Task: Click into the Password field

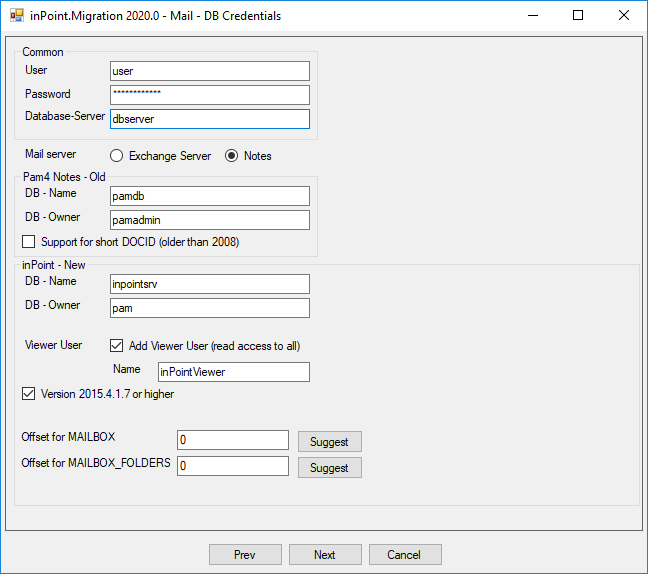Action: pos(209,95)
